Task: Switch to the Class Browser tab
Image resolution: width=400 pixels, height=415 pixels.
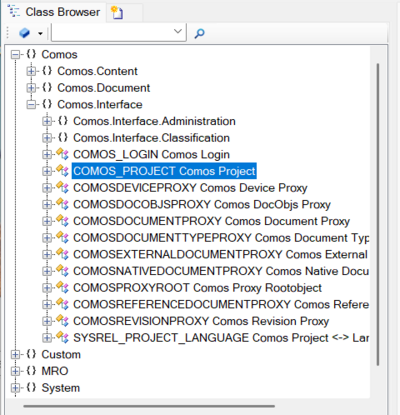Action: [x=55, y=12]
